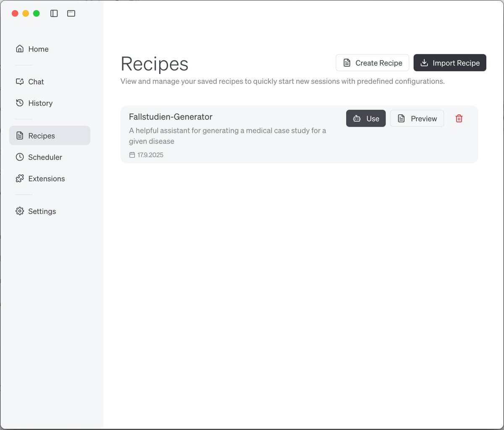Screen dimensions: 504x430
Task: Click the trash icon to delete Fallstudien-Generator
Action: click(x=459, y=118)
